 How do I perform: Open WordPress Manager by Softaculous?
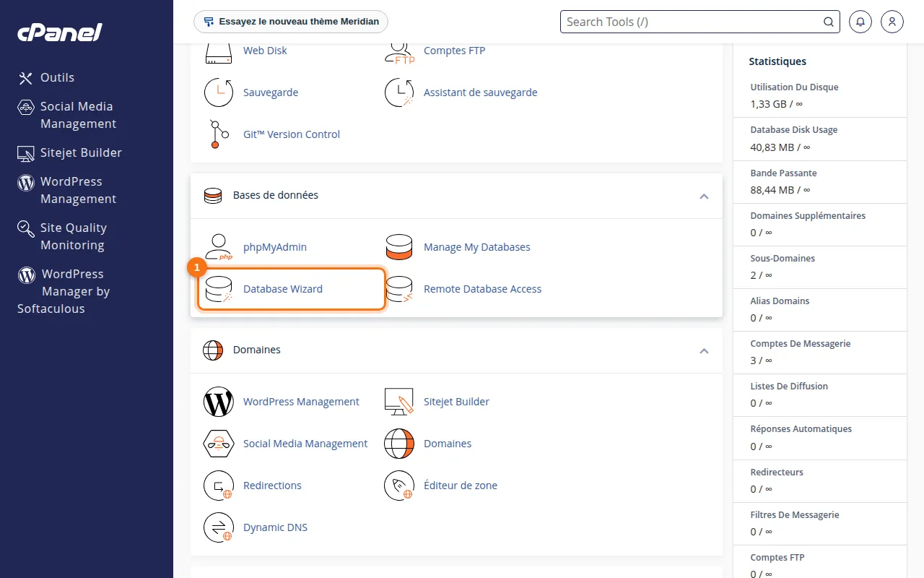pos(64,291)
